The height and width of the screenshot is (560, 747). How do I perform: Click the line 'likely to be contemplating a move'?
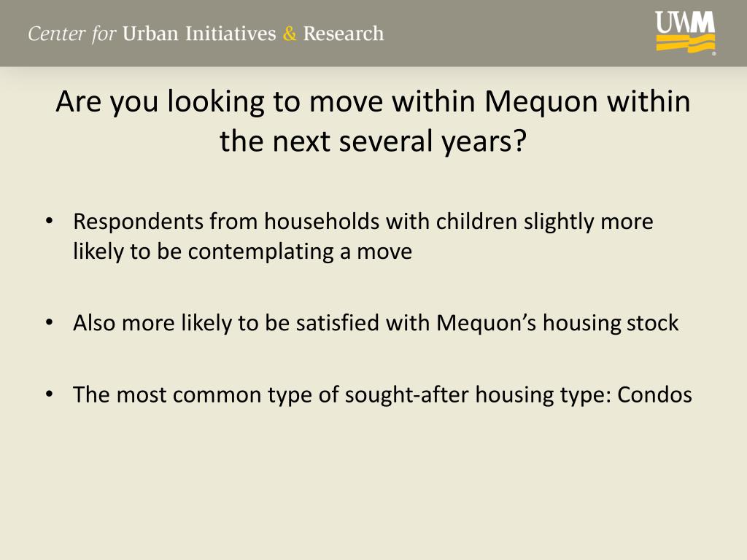coord(242,252)
